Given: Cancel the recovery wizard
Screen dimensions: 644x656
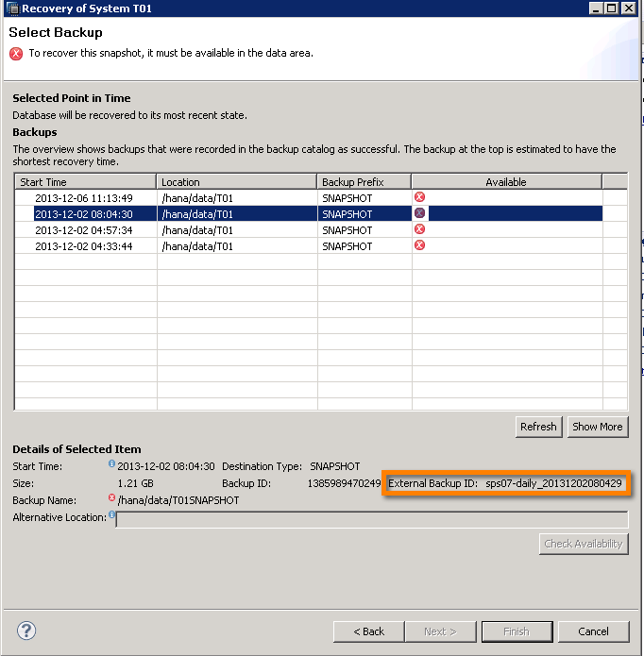Looking at the screenshot, I should point(593,631).
